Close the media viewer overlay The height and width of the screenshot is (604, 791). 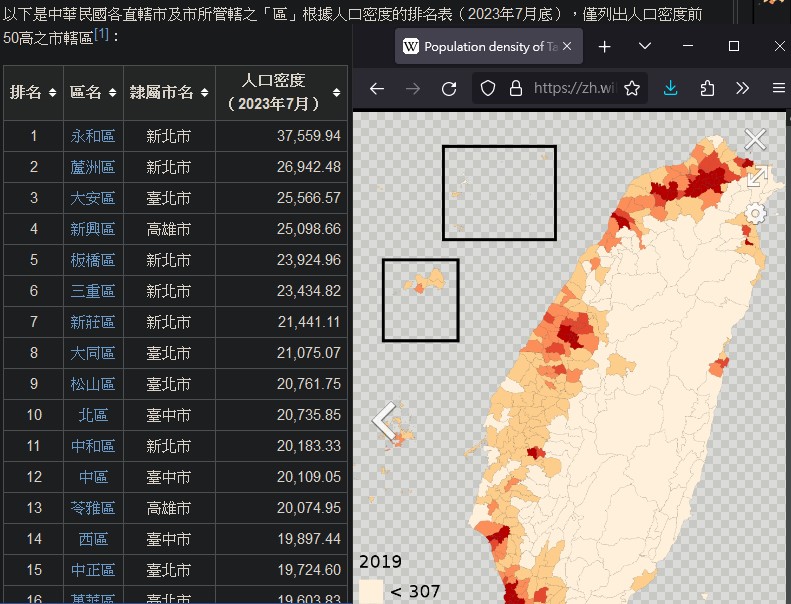pyautogui.click(x=755, y=139)
